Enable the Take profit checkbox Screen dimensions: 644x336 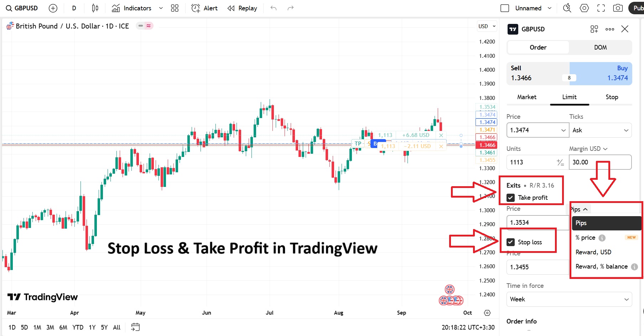click(x=511, y=197)
